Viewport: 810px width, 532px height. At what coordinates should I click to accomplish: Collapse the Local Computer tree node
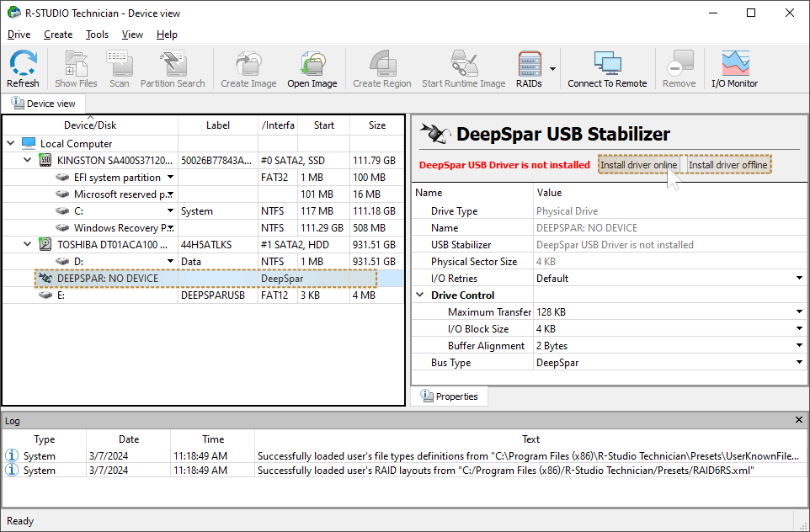(11, 143)
